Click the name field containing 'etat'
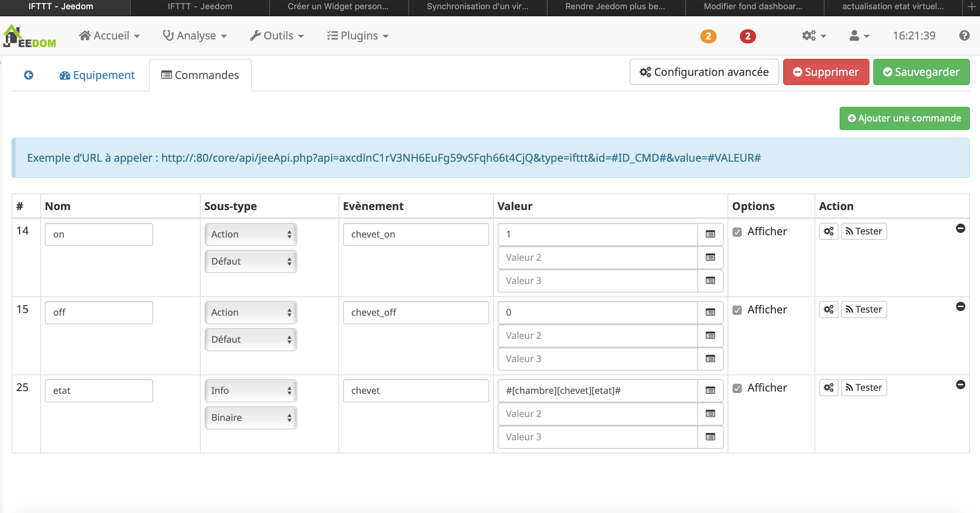Image resolution: width=980 pixels, height=513 pixels. tap(99, 391)
